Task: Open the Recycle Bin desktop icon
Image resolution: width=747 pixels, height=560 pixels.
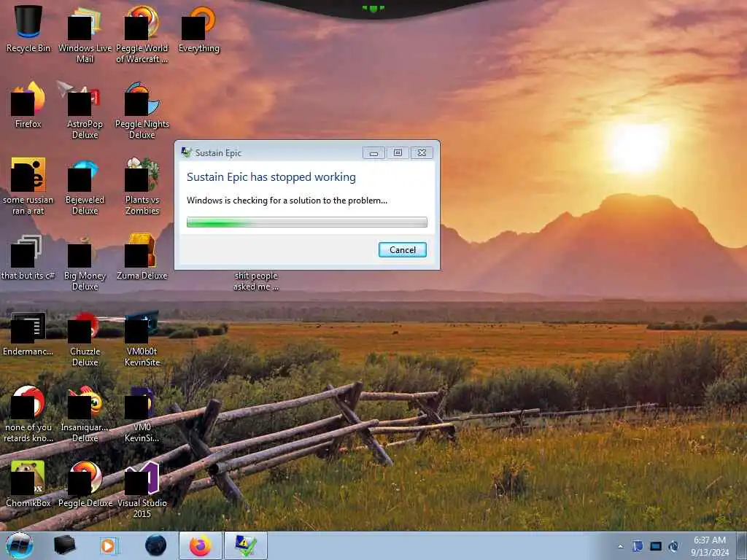Action: click(x=28, y=28)
